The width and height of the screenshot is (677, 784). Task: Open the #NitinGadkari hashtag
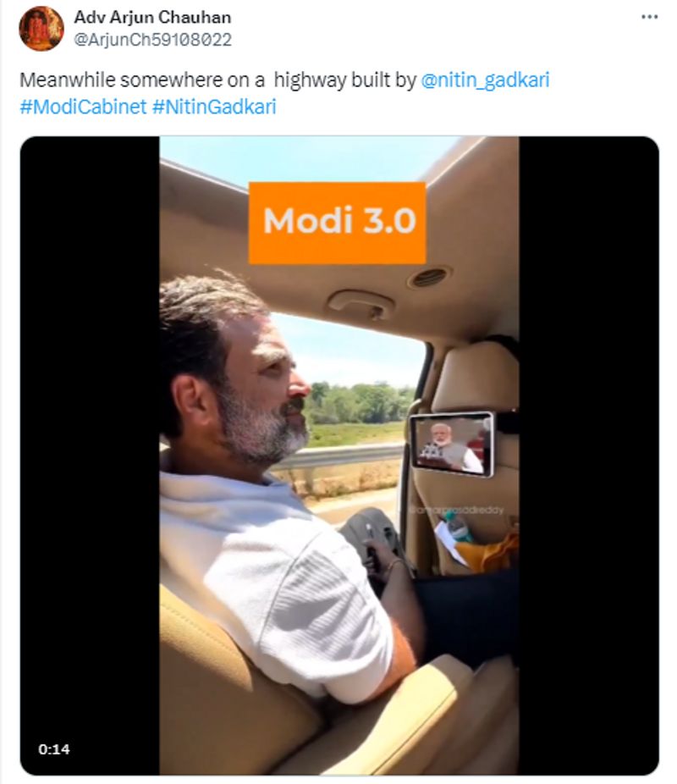pyautogui.click(x=214, y=108)
